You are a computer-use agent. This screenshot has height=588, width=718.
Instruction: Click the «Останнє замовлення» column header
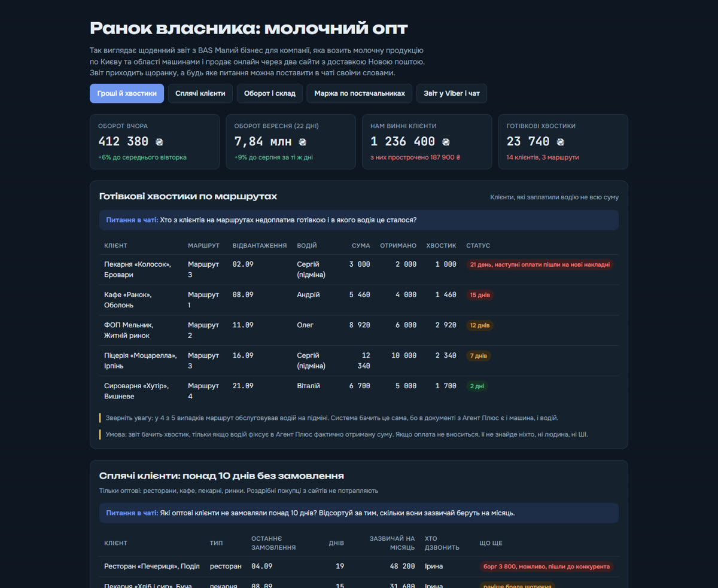click(273, 543)
